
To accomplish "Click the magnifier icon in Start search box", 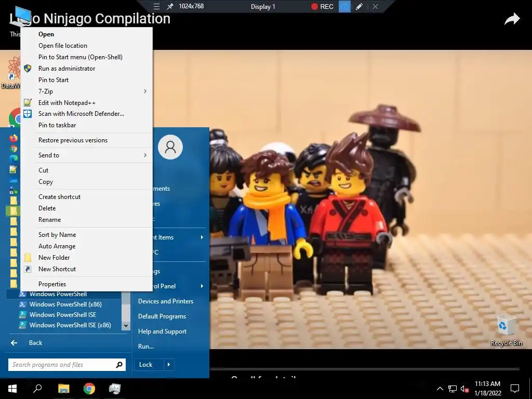I will click(119, 365).
